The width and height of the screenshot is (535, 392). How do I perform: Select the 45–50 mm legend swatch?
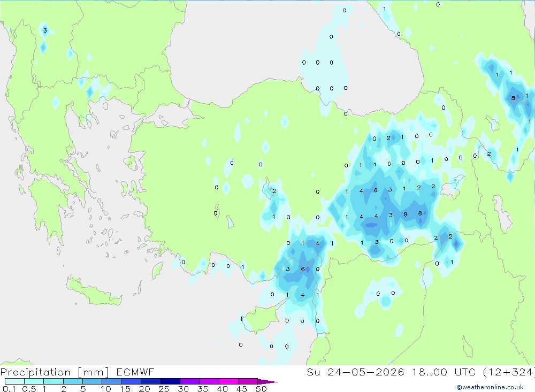(x=248, y=381)
